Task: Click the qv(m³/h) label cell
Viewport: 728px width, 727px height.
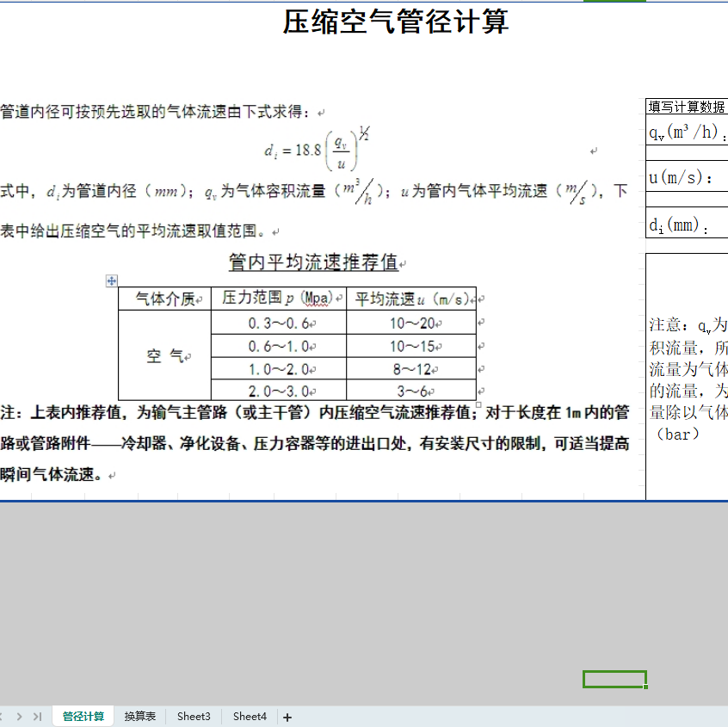Action: [x=687, y=133]
